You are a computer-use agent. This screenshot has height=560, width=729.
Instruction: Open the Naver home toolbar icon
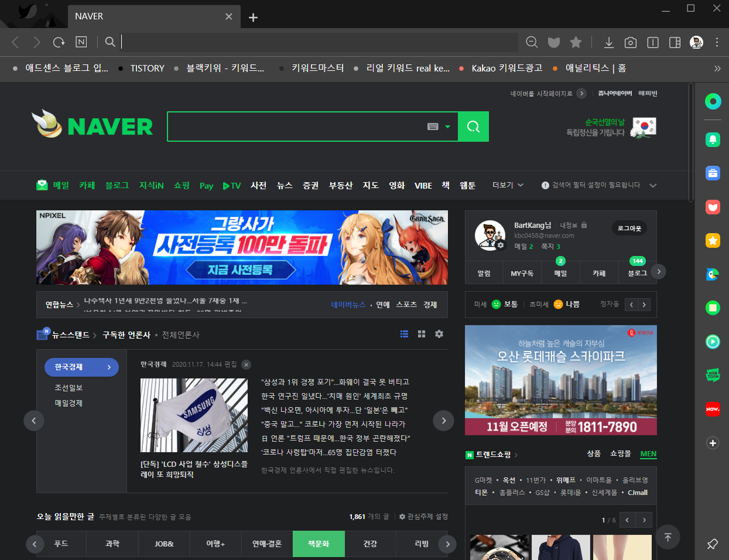click(x=81, y=42)
